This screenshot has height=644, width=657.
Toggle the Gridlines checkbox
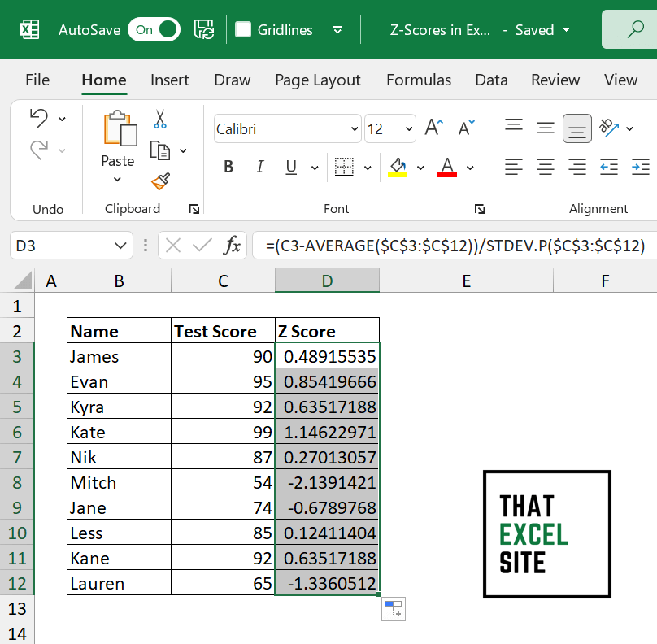(x=244, y=29)
